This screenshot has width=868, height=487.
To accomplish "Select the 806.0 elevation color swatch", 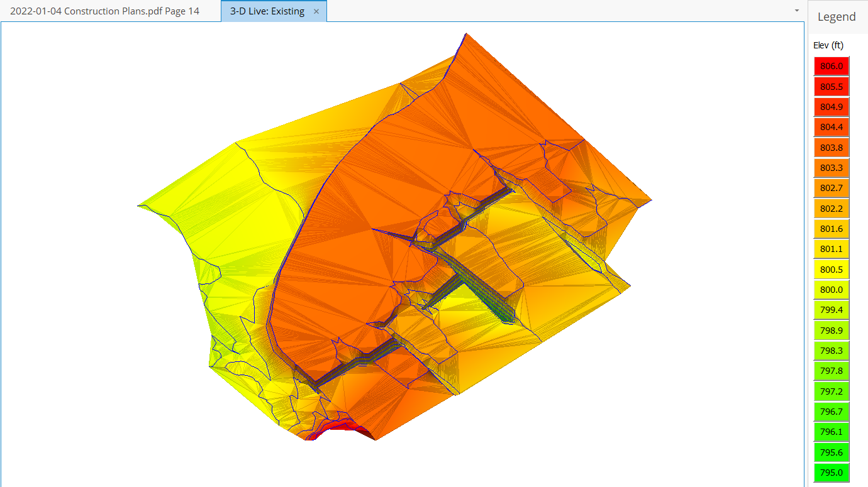I will [831, 66].
